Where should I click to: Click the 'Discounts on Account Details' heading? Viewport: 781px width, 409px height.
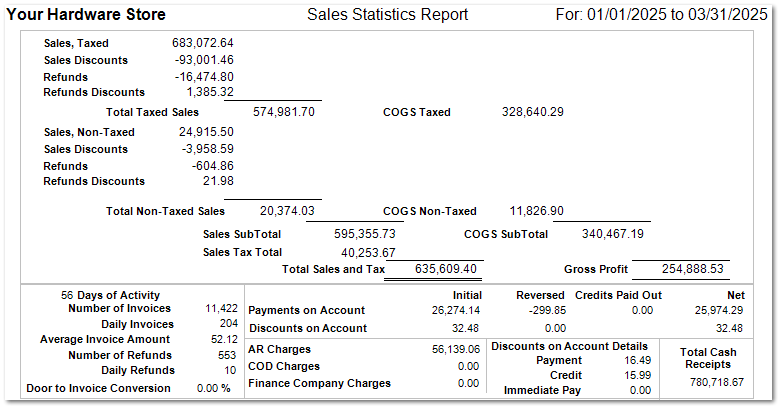point(569,346)
